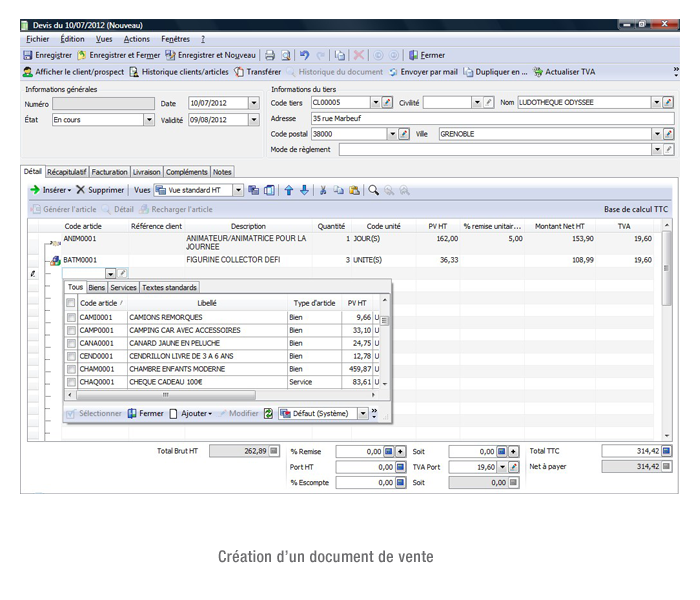Click the scissors cut icon
This screenshot has height=600, width=700.
click(x=323, y=190)
